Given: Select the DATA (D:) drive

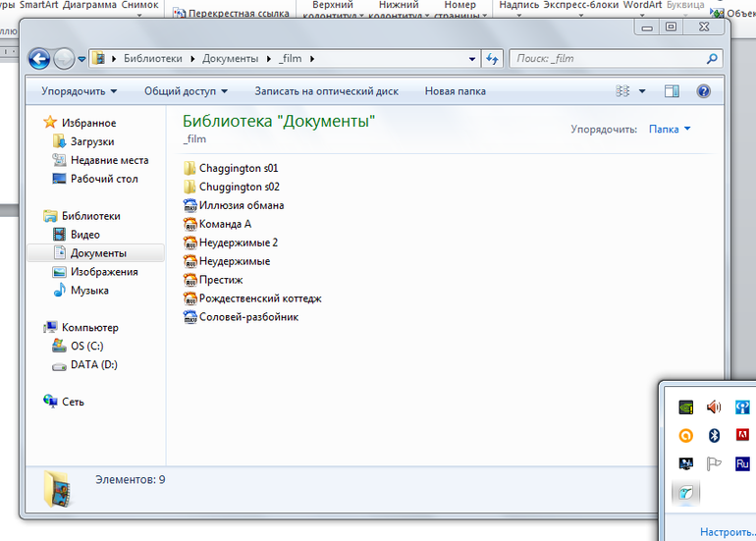Looking at the screenshot, I should 93,364.
